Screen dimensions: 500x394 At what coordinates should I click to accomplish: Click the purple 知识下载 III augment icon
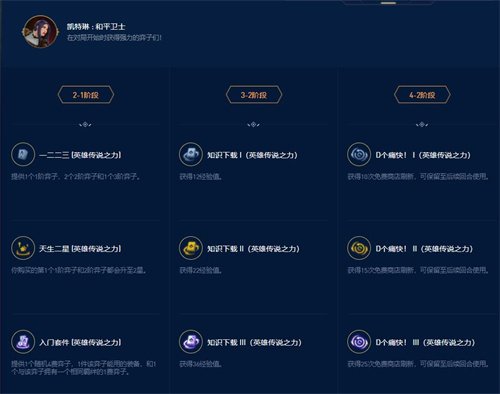click(191, 342)
